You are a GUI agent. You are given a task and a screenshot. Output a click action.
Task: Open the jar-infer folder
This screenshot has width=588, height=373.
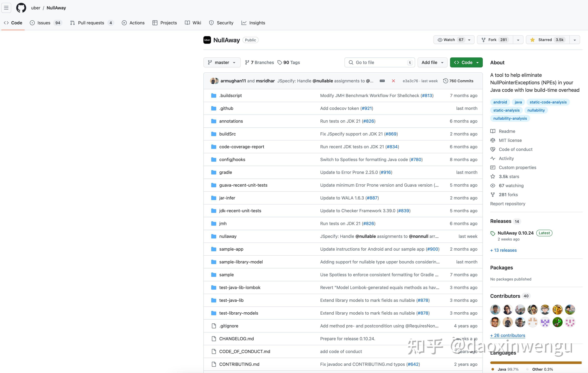coord(227,198)
